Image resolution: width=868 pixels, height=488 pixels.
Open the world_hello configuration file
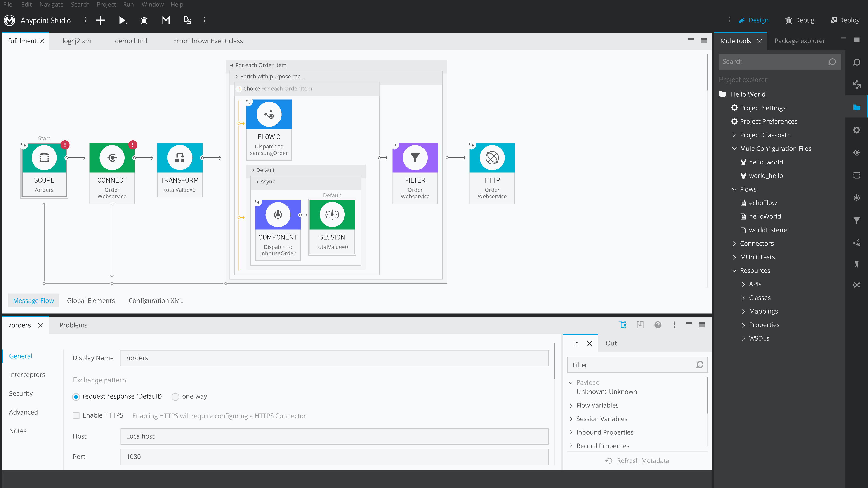tap(762, 176)
